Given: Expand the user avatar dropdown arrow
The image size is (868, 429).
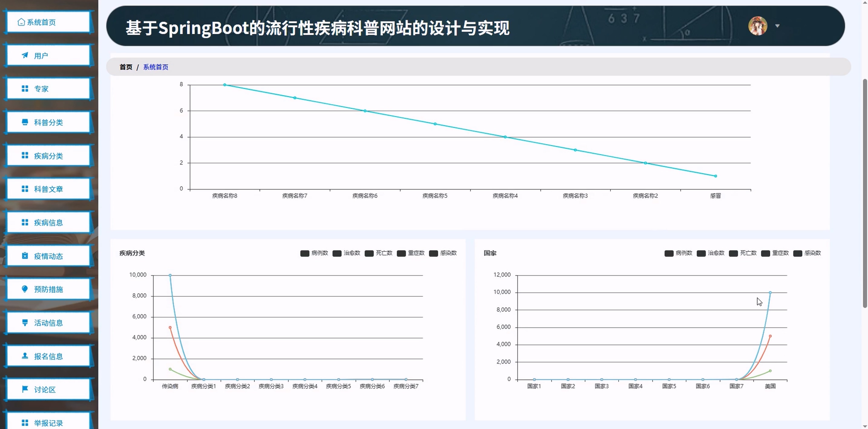Looking at the screenshot, I should point(778,26).
